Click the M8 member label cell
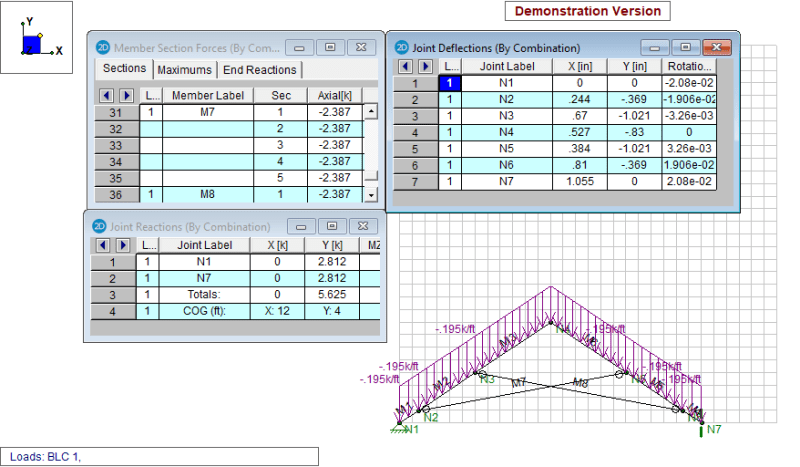This screenshot has height=467, width=800. 208,194
